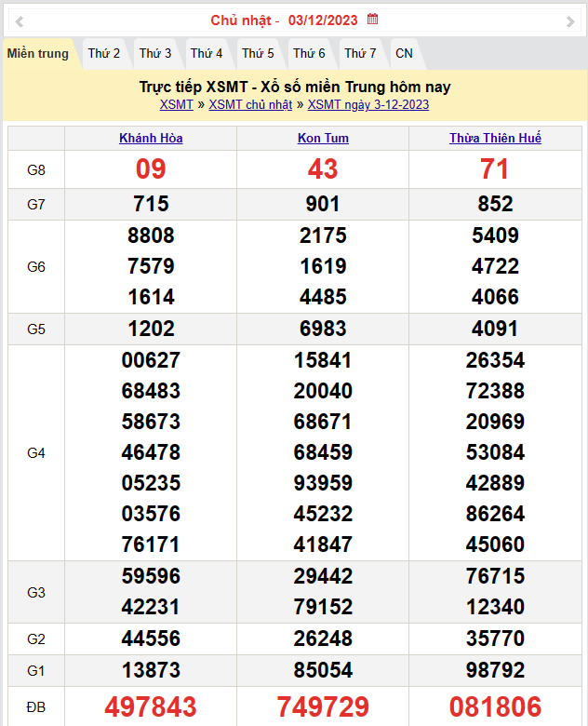Switch to the Thứ 5 tab
Image resolution: width=588 pixels, height=726 pixels.
258,54
